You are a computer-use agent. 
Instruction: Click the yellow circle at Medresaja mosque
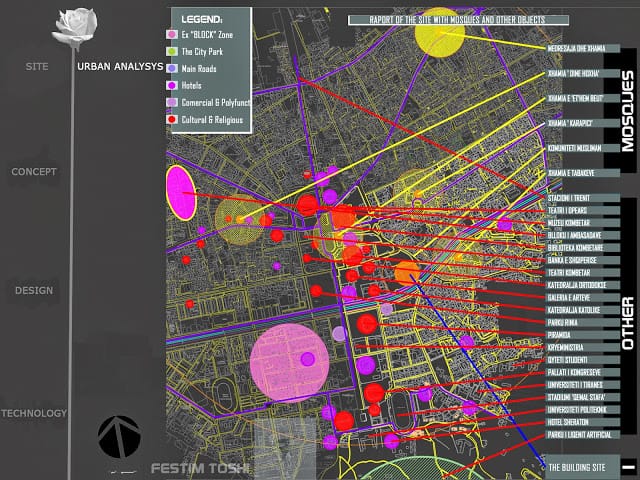pyautogui.click(x=440, y=32)
